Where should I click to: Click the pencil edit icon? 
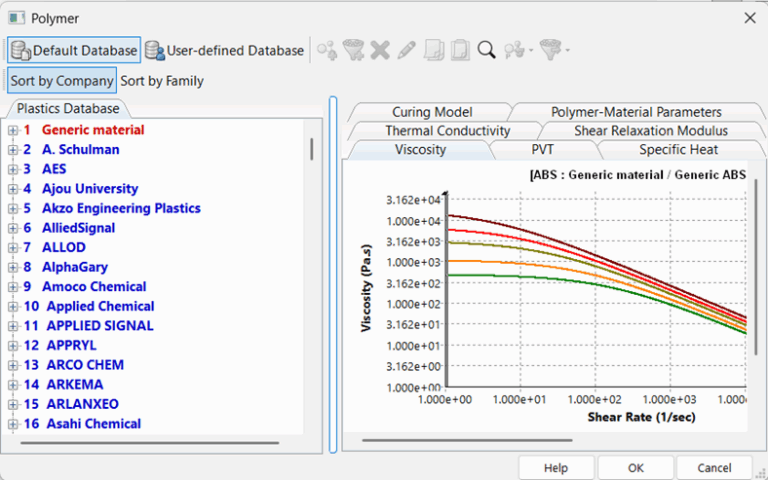pos(407,50)
